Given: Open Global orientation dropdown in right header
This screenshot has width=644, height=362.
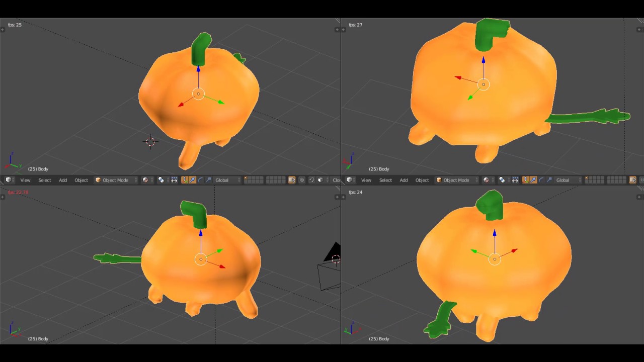Looking at the screenshot, I should click(568, 180).
